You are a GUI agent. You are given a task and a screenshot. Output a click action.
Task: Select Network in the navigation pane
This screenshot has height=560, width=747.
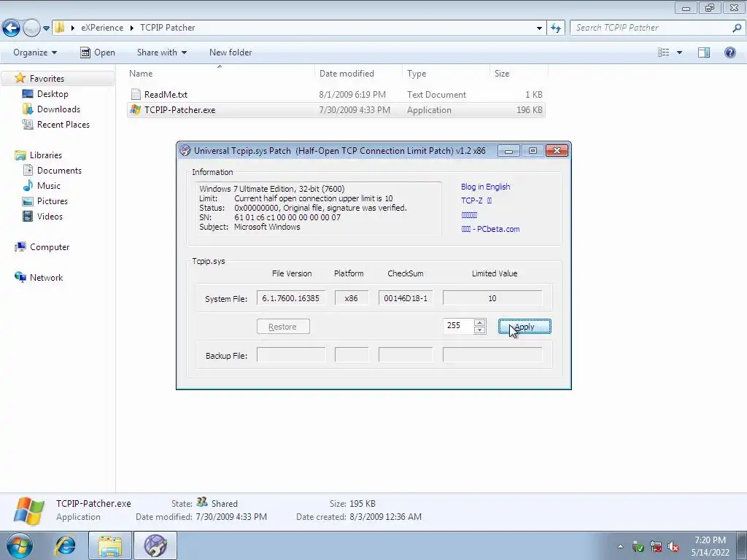[x=46, y=278]
